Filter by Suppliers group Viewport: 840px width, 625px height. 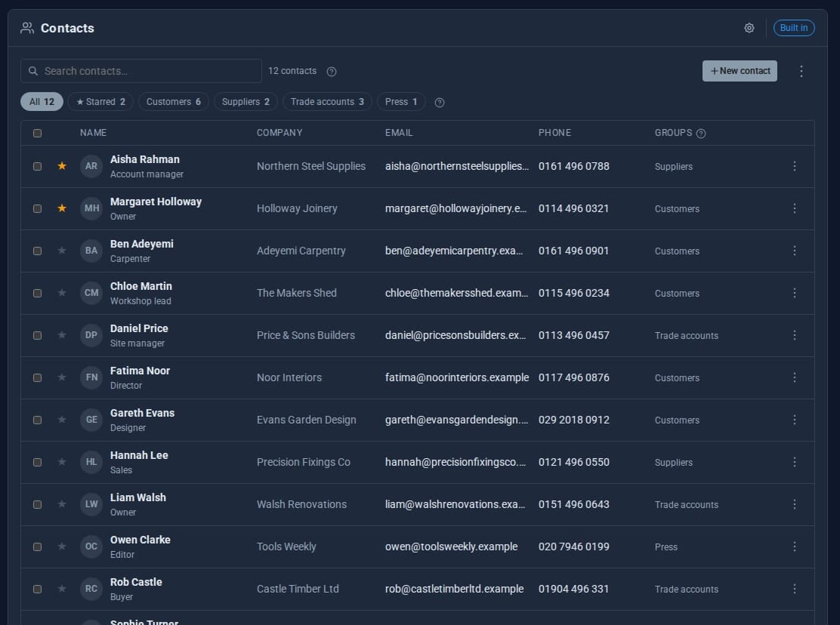point(246,102)
